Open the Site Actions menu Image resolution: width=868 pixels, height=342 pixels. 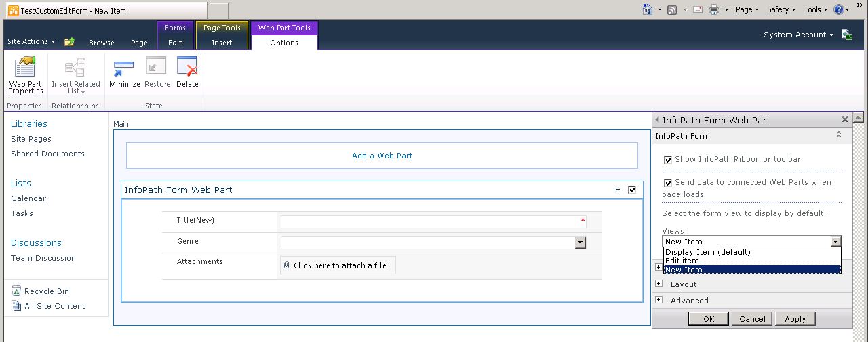tap(31, 42)
